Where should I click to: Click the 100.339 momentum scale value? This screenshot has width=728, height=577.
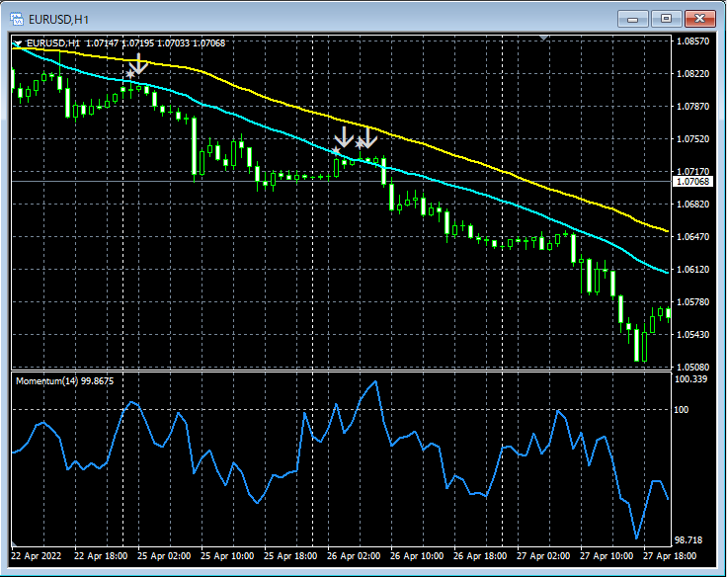[690, 379]
